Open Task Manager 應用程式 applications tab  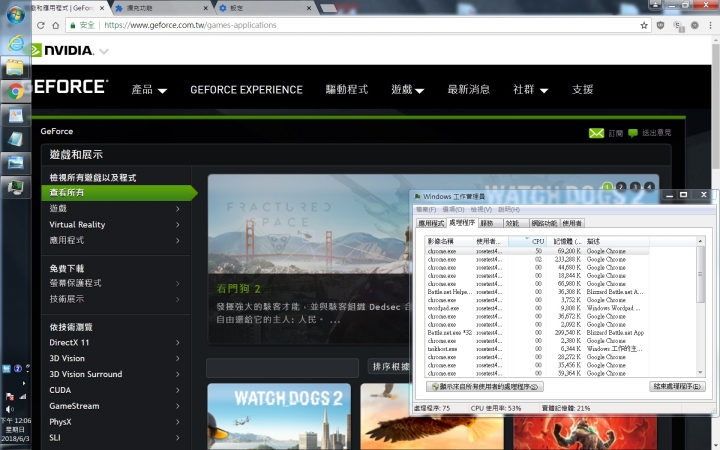coord(431,223)
